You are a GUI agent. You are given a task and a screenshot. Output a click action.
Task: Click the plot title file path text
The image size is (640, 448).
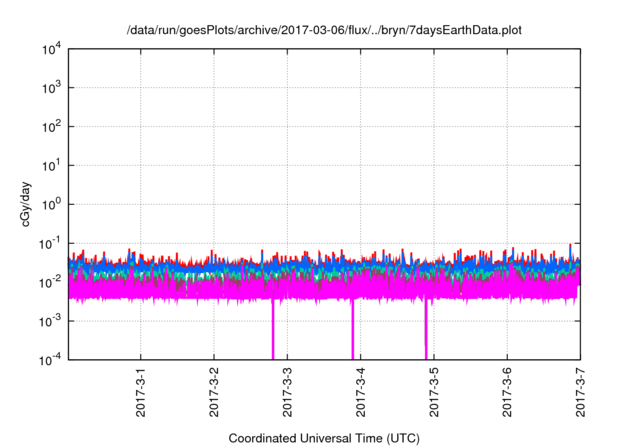click(324, 30)
